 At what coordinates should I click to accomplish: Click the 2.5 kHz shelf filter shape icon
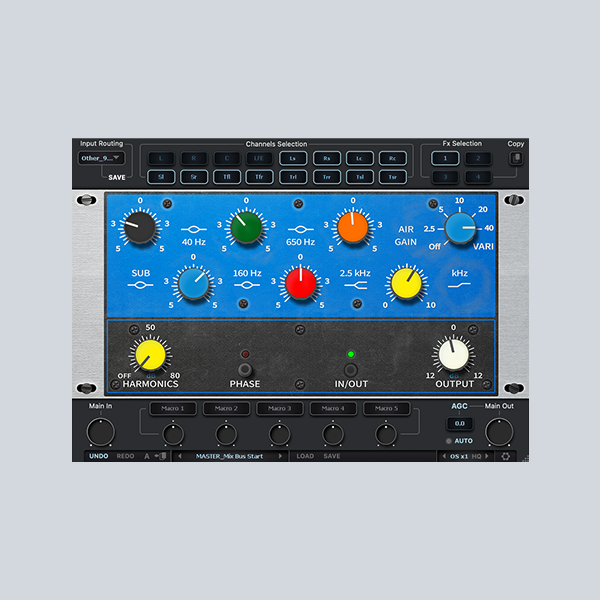point(355,285)
